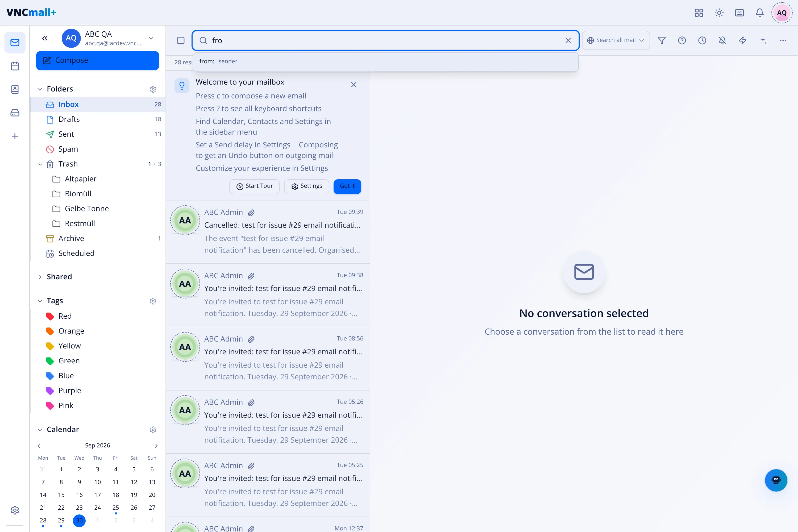Expand the ABC QA account switcher
798x532 pixels.
click(x=151, y=38)
